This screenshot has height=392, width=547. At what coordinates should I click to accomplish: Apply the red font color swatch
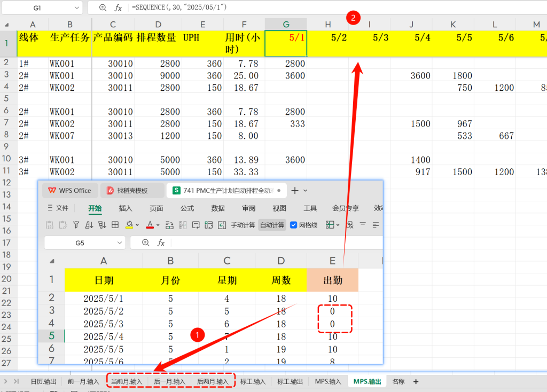[150, 225]
